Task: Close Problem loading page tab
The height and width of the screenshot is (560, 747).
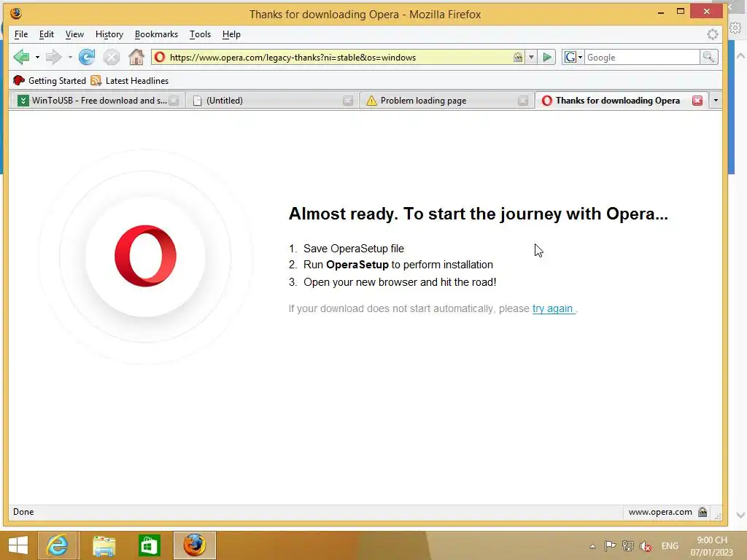Action: point(522,101)
